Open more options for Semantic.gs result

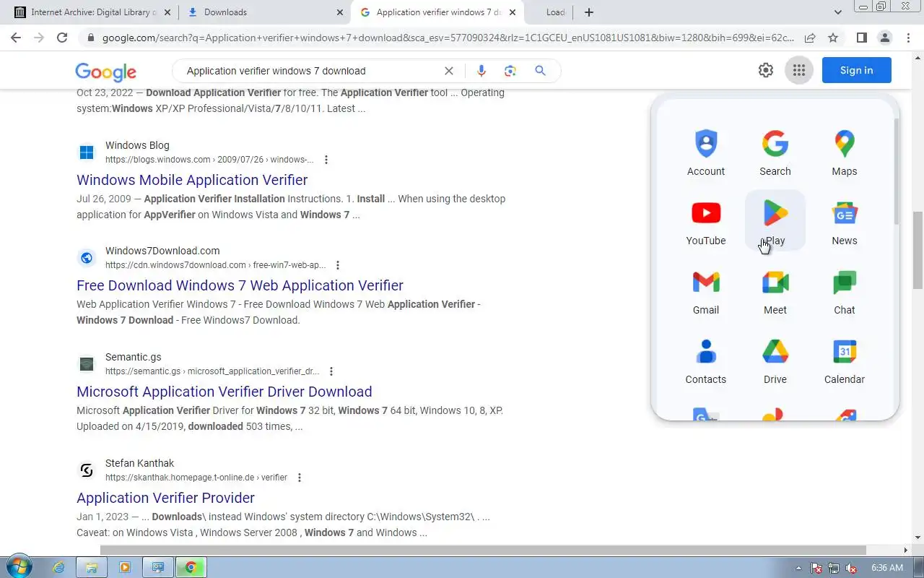click(x=331, y=371)
